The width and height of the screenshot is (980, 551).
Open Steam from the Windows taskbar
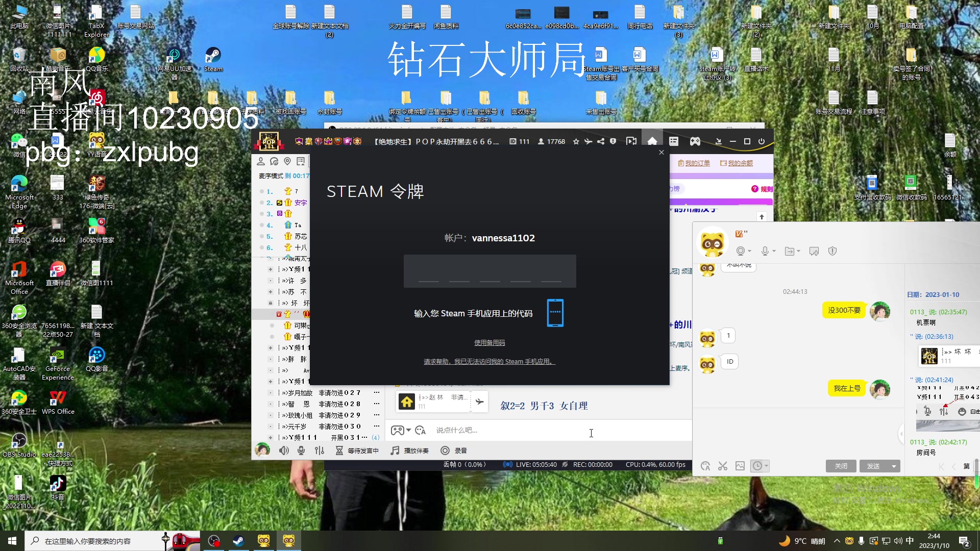click(x=238, y=541)
